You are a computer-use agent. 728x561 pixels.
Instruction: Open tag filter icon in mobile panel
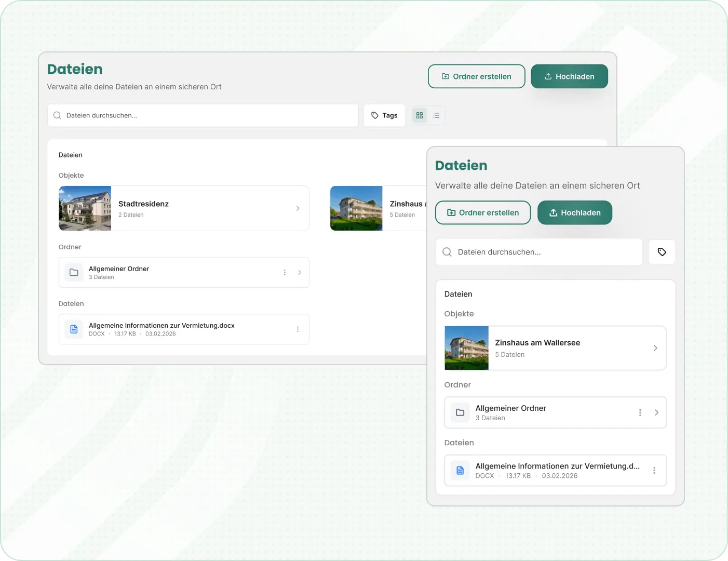tap(662, 252)
